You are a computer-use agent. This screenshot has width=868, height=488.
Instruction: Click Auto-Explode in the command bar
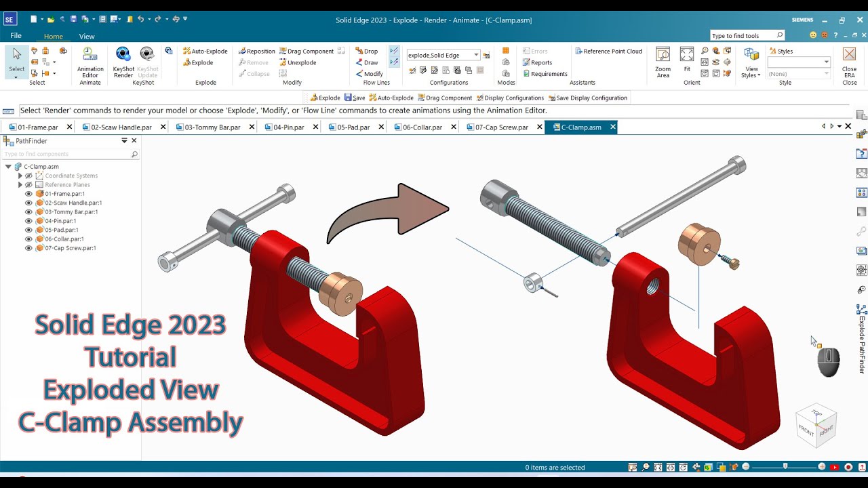coord(391,98)
